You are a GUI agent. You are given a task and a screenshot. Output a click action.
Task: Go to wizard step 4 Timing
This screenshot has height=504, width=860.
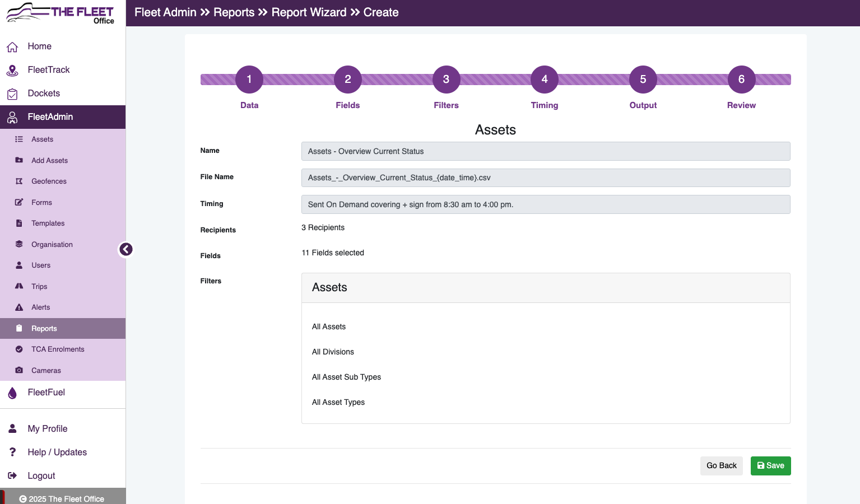pos(545,80)
